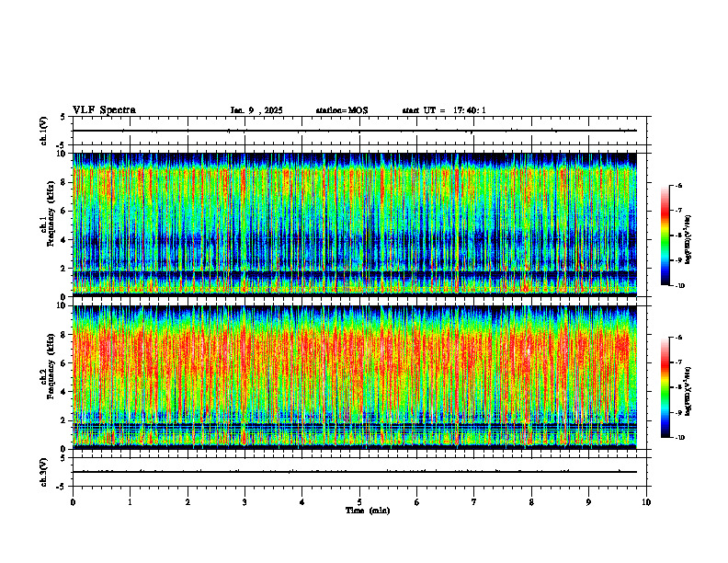Screen dimensions: 728x563
Task: Click the ch.1 PSD colorbar
Action: 665,236
